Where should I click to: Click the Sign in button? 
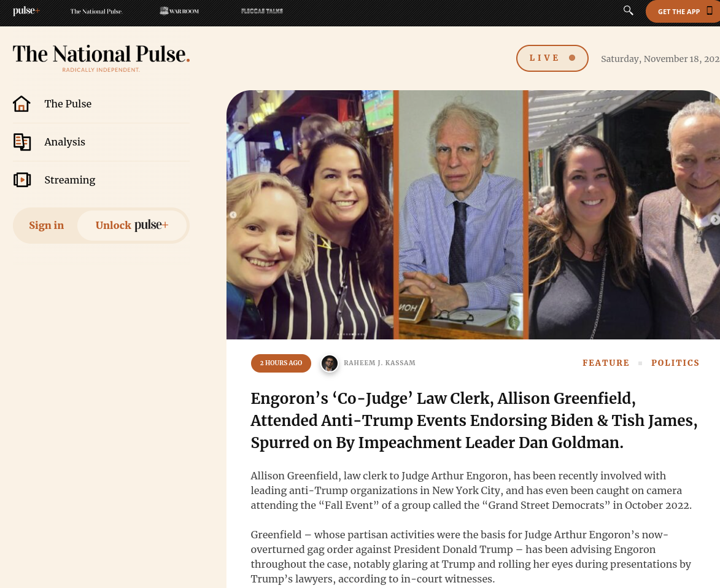(x=47, y=225)
